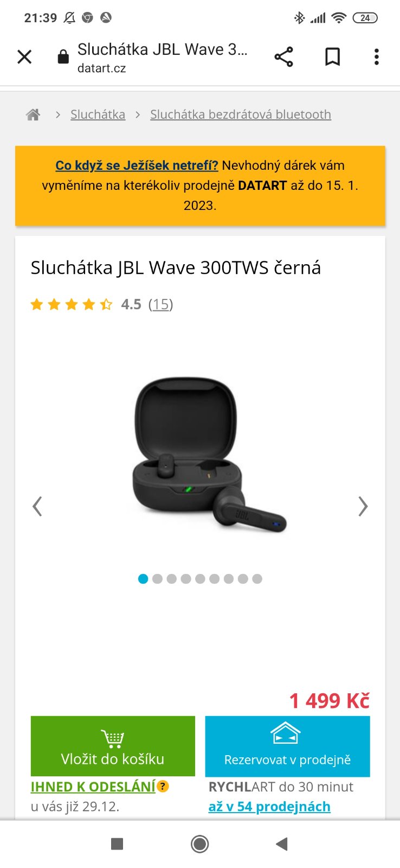The image size is (400, 868).
Task: Show the previous product image
Action: tap(37, 506)
